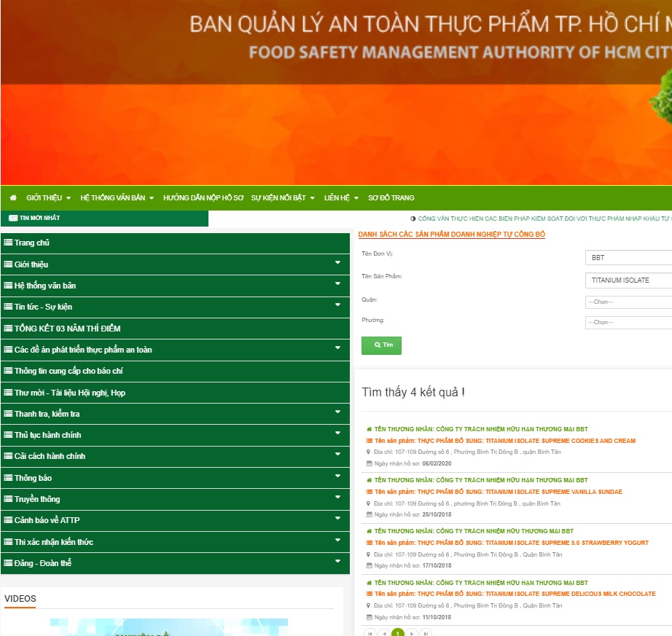Open the SỰ KIỆN NỔI BẬT top menu
This screenshot has width=672, height=636.
point(283,198)
